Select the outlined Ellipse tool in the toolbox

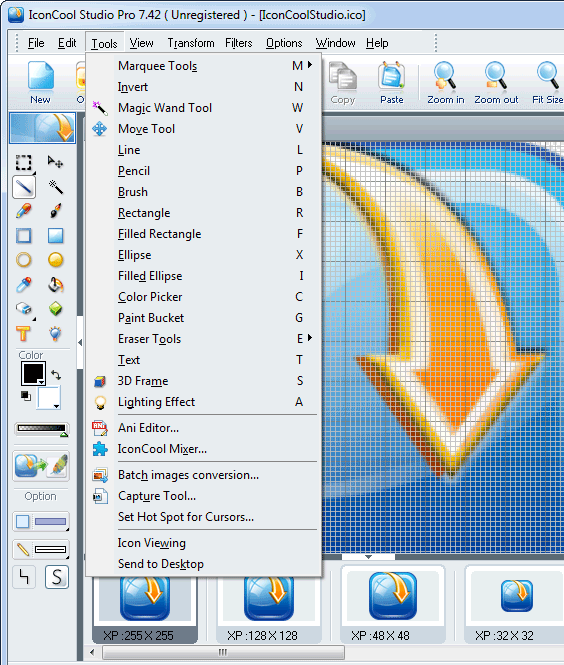pyautogui.click(x=24, y=260)
